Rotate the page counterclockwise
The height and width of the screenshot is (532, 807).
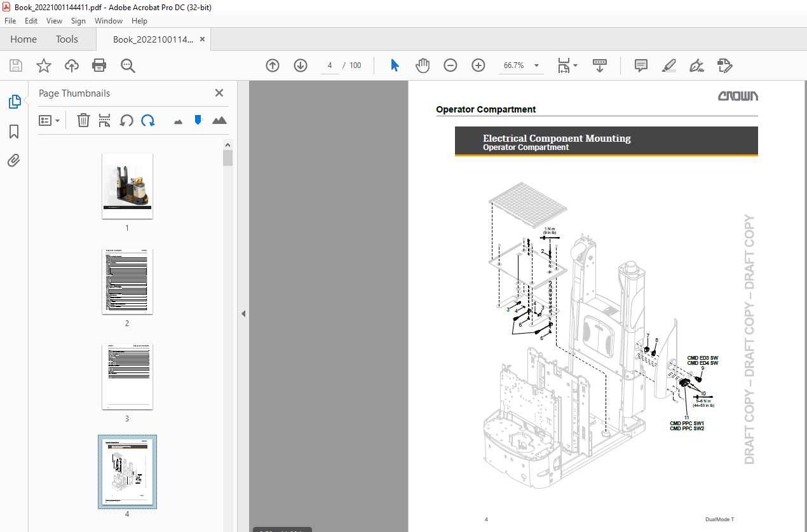pyautogui.click(x=126, y=120)
